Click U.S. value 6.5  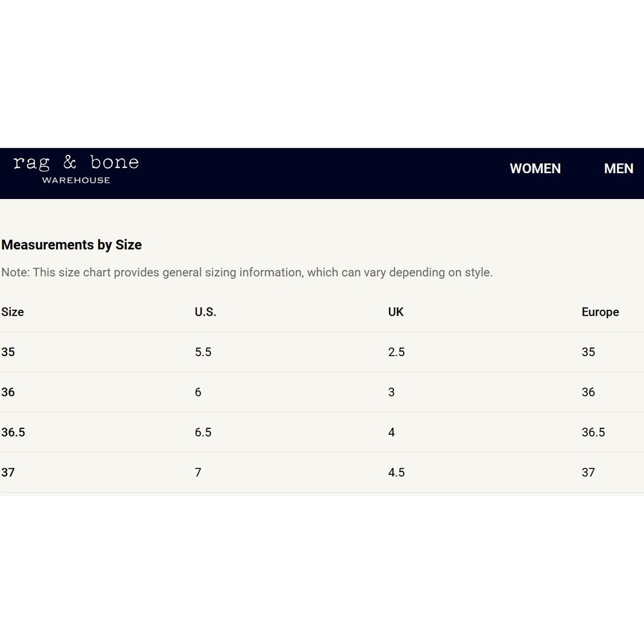coord(203,432)
